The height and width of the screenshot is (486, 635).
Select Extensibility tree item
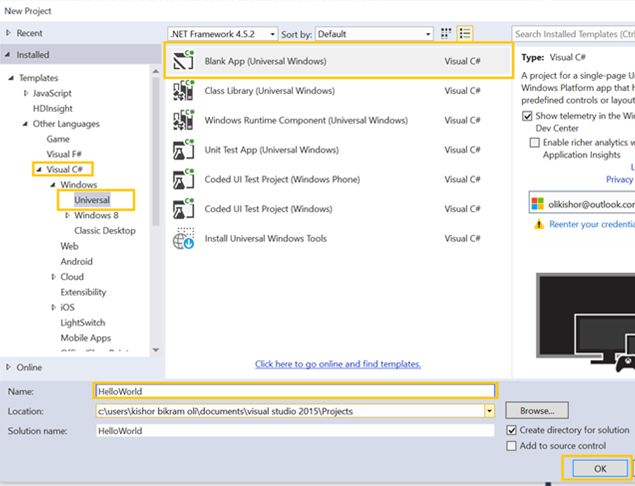[x=83, y=292]
